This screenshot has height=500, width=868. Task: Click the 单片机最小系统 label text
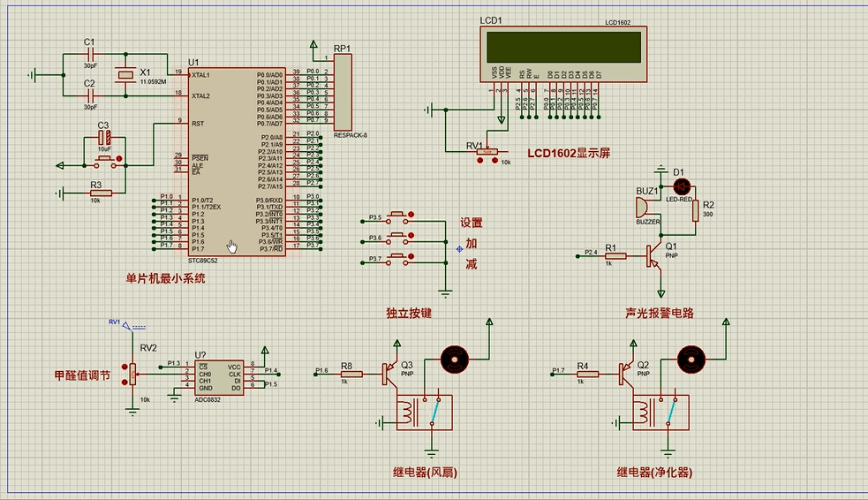tap(165, 278)
